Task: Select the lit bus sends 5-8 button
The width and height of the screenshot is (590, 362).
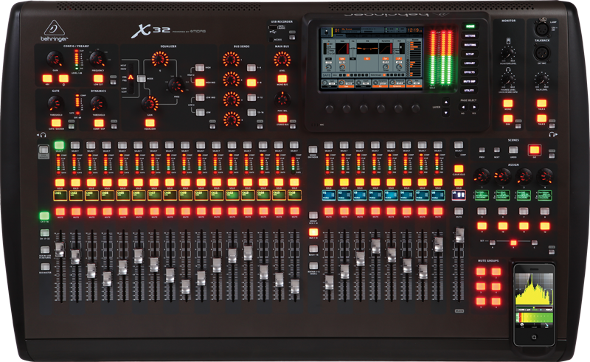Action: click(251, 82)
